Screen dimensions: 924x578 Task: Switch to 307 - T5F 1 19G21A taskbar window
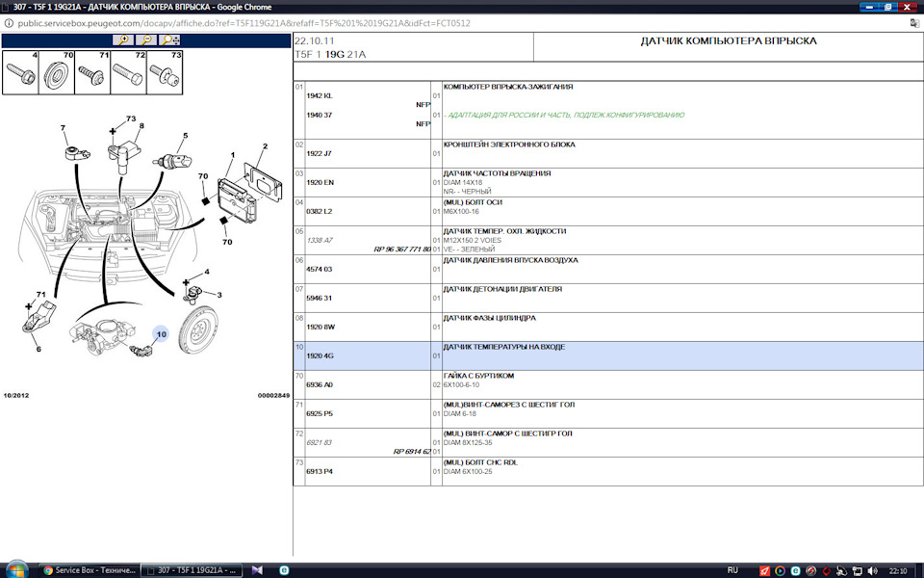point(192,570)
